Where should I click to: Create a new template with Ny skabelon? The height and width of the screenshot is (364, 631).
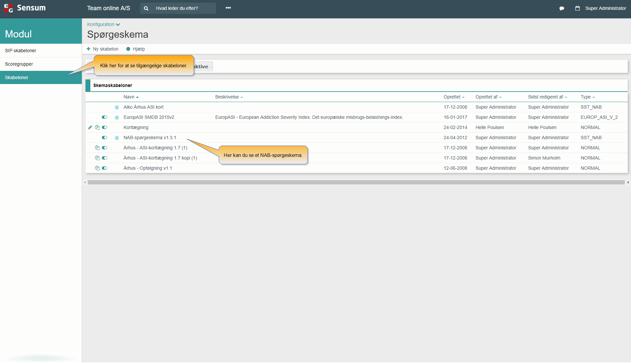pyautogui.click(x=103, y=49)
